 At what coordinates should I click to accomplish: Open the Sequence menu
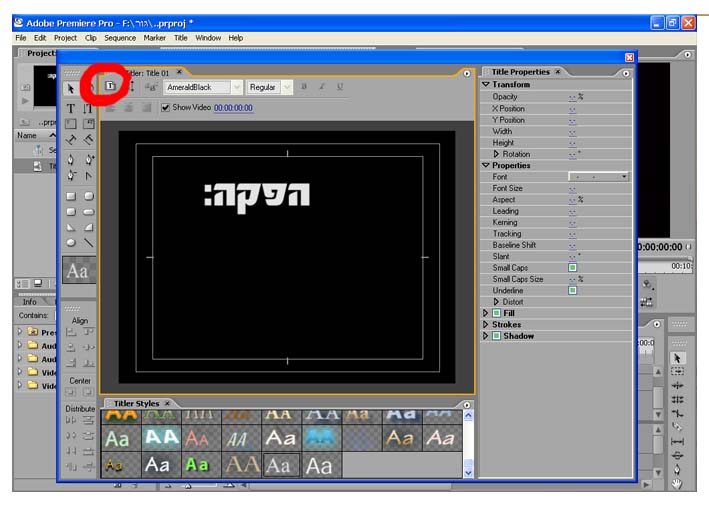coord(120,38)
